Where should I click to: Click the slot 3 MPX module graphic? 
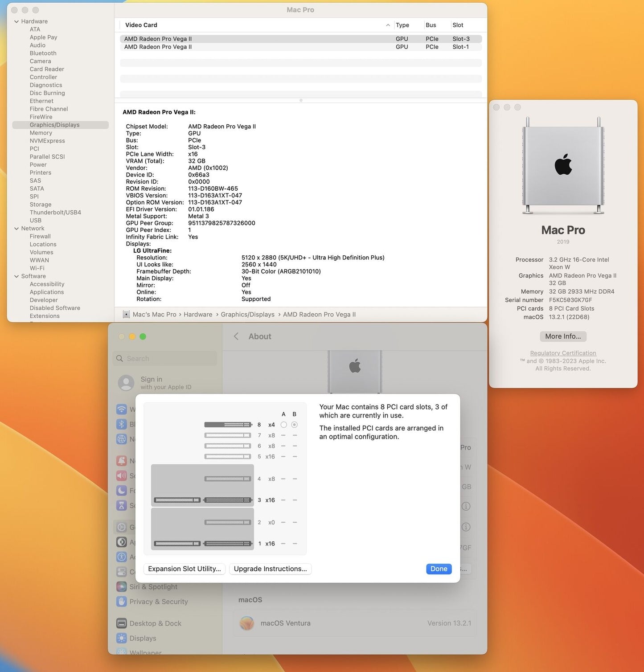click(x=202, y=485)
